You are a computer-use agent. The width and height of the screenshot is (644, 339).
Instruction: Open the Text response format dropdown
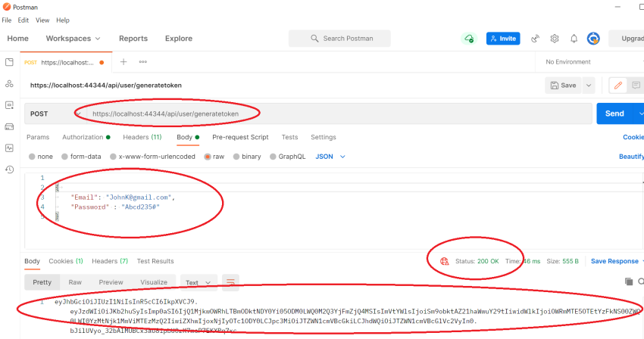(199, 282)
